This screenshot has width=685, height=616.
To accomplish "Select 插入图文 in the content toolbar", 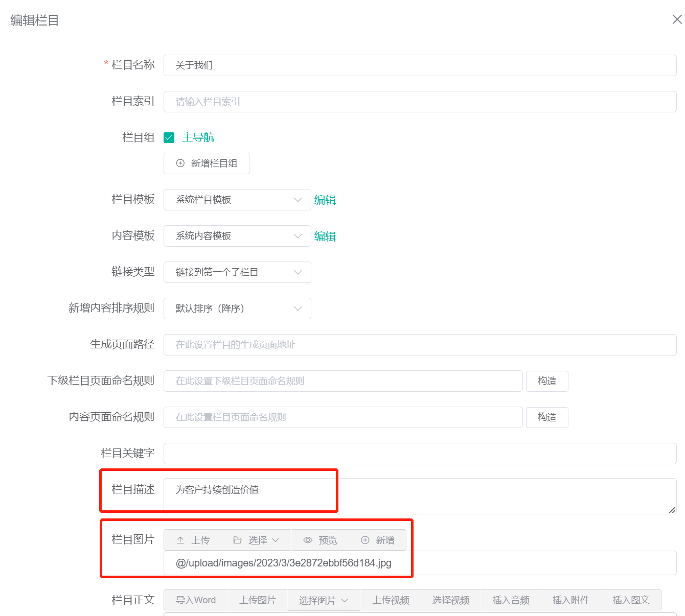I will coord(631,600).
